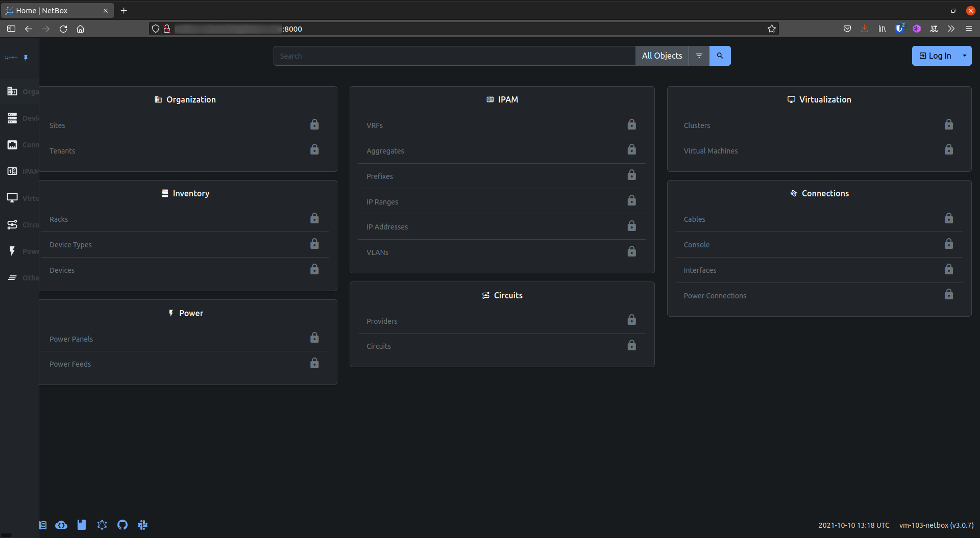Click the lock icon on the Sites row

(x=314, y=124)
